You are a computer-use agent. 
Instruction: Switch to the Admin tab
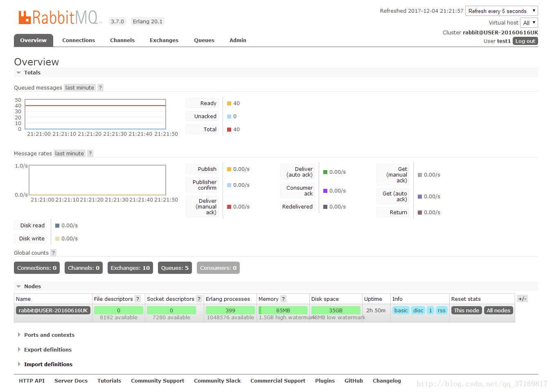[238, 40]
